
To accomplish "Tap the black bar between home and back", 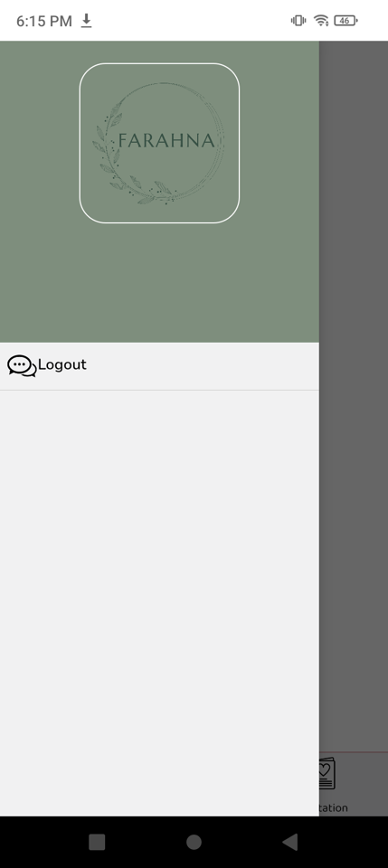I will point(241,842).
